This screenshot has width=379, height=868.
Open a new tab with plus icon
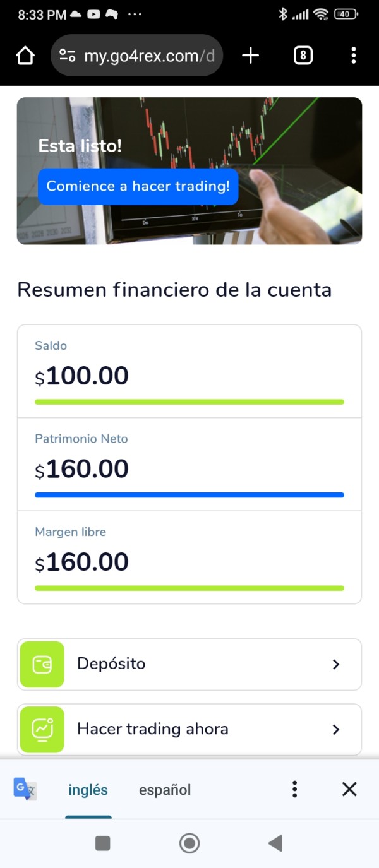click(251, 56)
